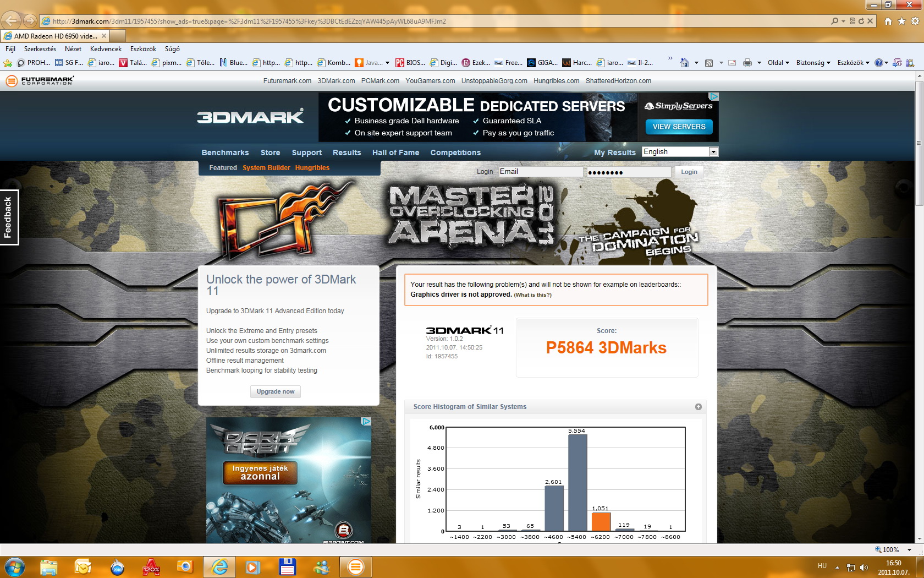Screen dimensions: 924x578
Task: Show hidden tray icons arrow
Action: click(x=837, y=568)
